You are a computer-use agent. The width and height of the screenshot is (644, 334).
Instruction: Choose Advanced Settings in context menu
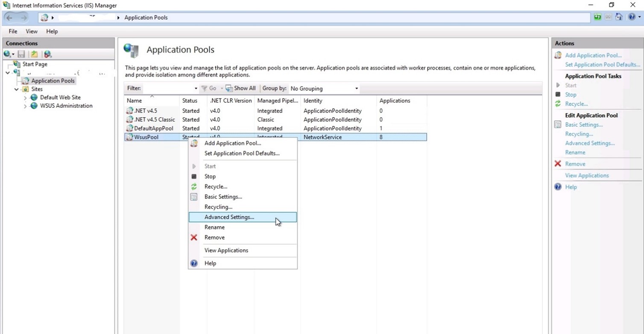(x=243, y=217)
